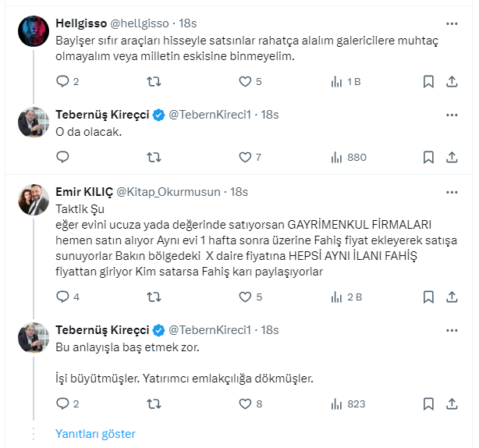Screen dimensions: 479x448
Task: Retweet Emir KILIÇ's Taktik Şu post
Action: click(x=154, y=297)
